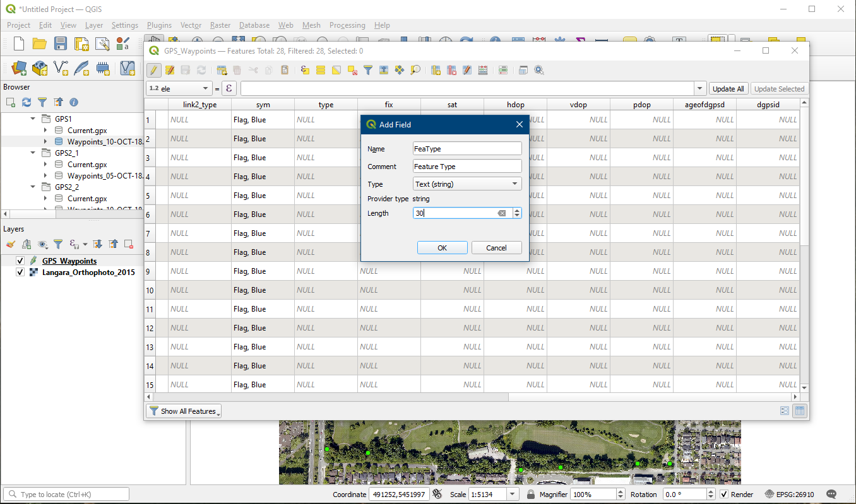Image resolution: width=856 pixels, height=504 pixels.
Task: Open the Vector menu
Action: [191, 25]
